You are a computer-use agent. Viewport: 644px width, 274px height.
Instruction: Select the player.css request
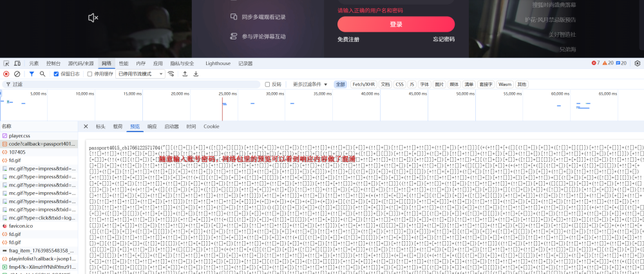(x=39, y=136)
